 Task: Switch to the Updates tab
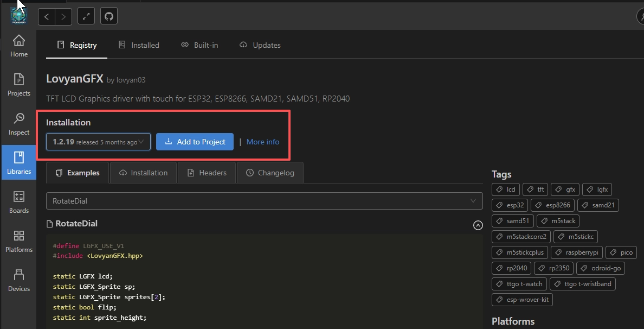coord(260,45)
